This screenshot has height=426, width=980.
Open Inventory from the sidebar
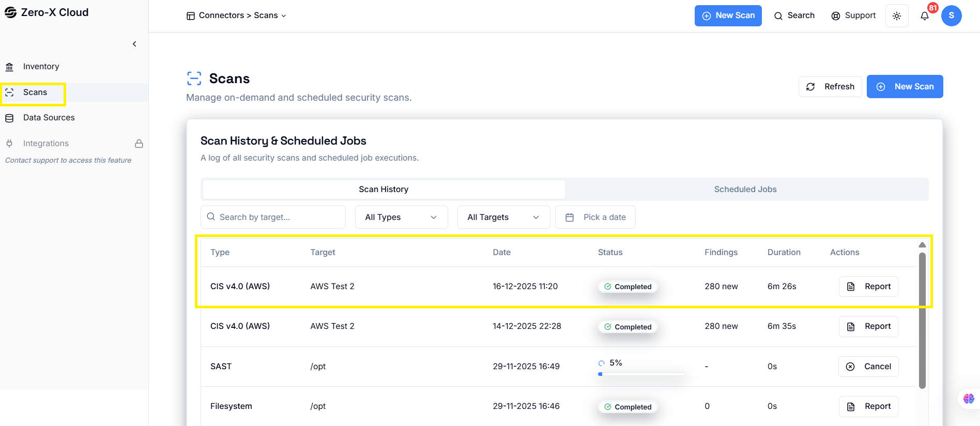tap(41, 67)
